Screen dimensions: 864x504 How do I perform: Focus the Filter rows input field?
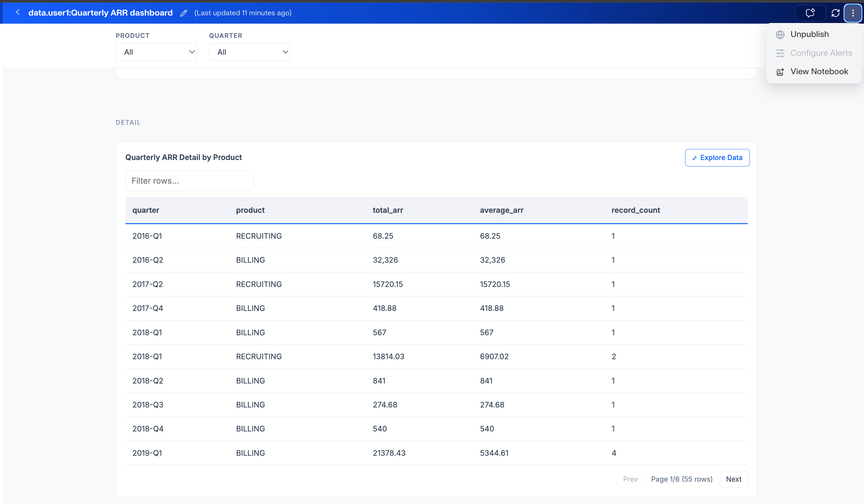coord(189,181)
